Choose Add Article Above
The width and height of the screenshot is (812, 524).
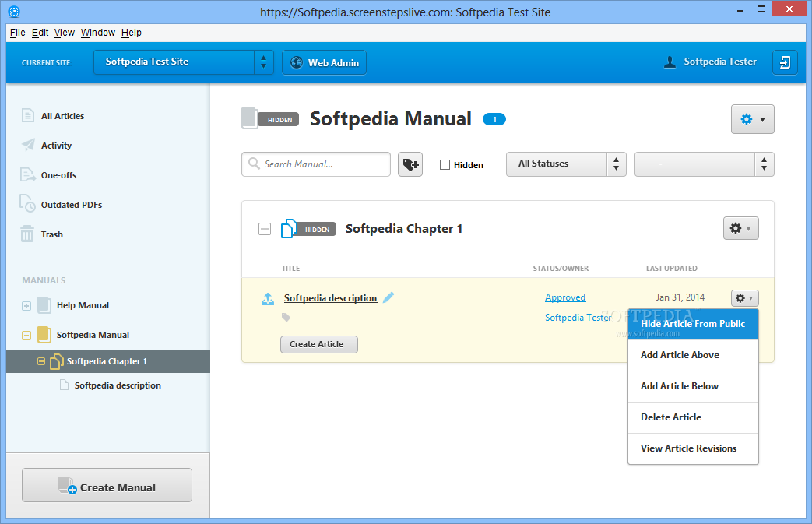[693, 355]
